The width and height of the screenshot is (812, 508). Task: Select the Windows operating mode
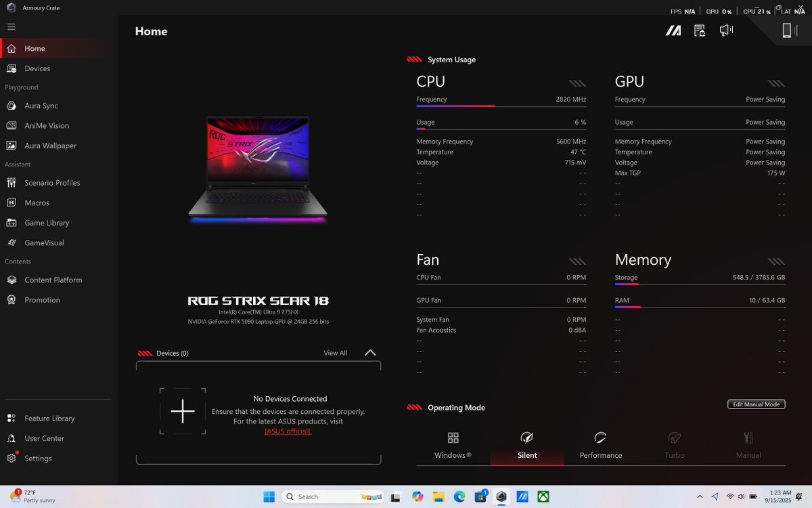tap(453, 446)
